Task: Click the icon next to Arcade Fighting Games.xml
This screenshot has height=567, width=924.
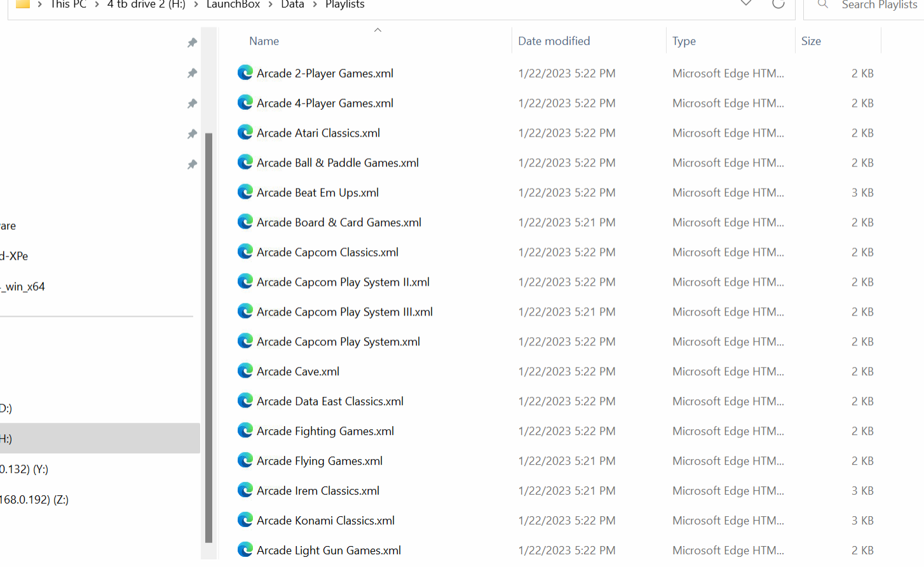Action: point(245,430)
